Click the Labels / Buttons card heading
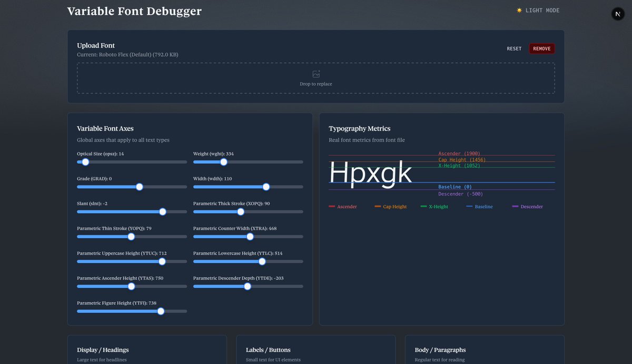Viewport: 632px width, 364px height. (268, 350)
